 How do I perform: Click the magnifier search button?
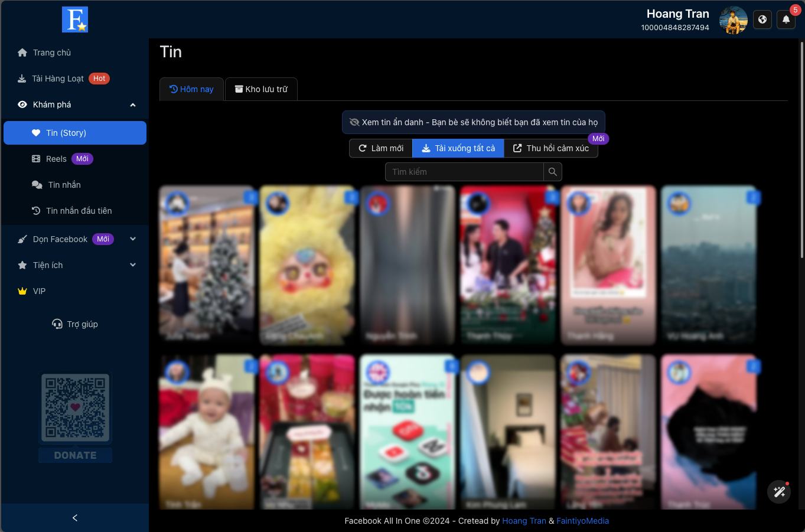point(553,172)
